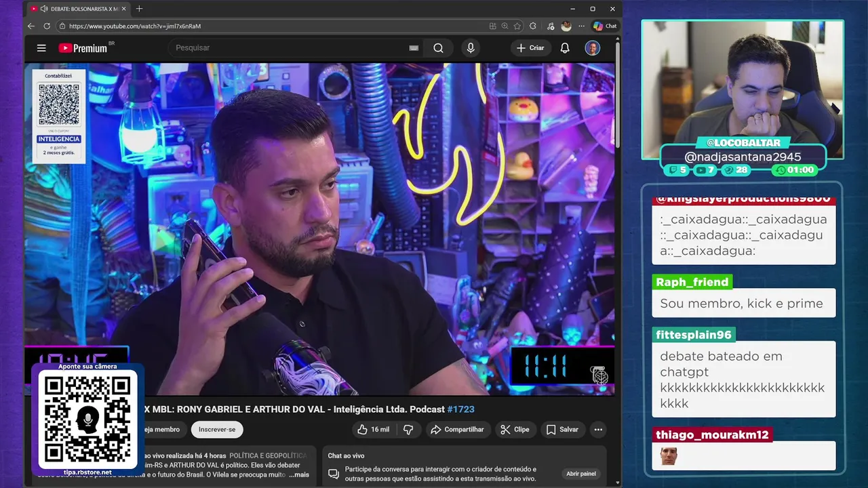Open the Copilot Chat button

pyautogui.click(x=605, y=26)
